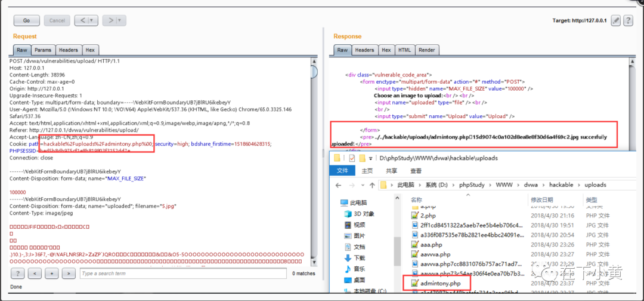Click the navigation pane scroll up arrow

click(397, 199)
